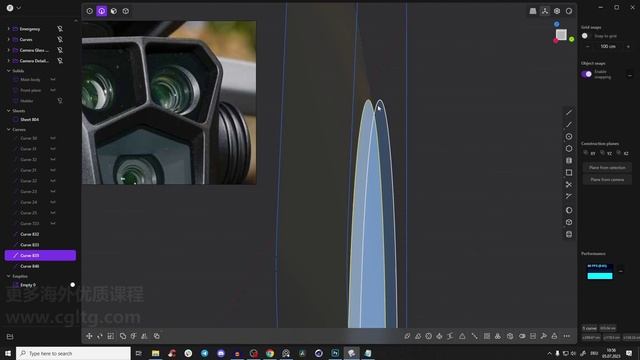Open the app menu chevron at top-left
Image resolution: width=640 pixels, height=360 pixels.
pos(18,8)
